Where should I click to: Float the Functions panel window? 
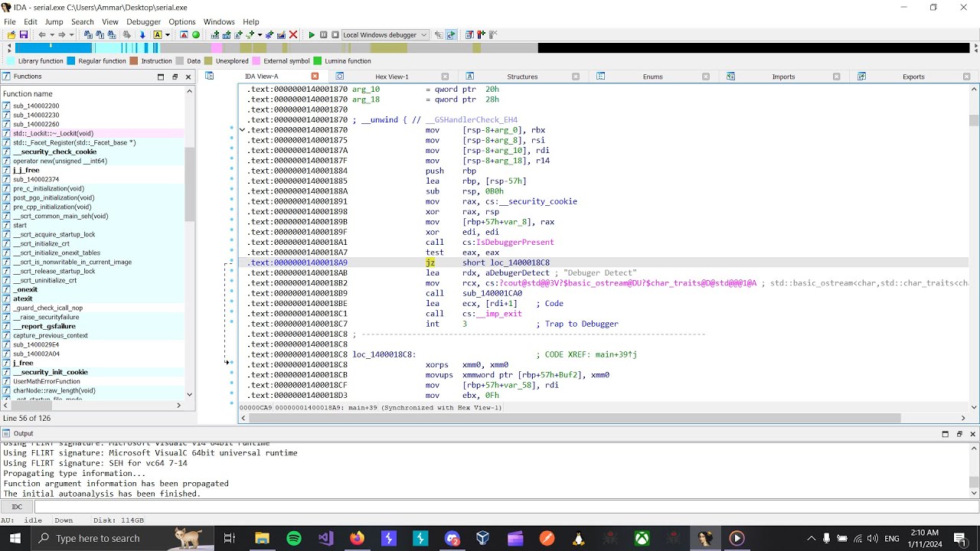[x=175, y=77]
